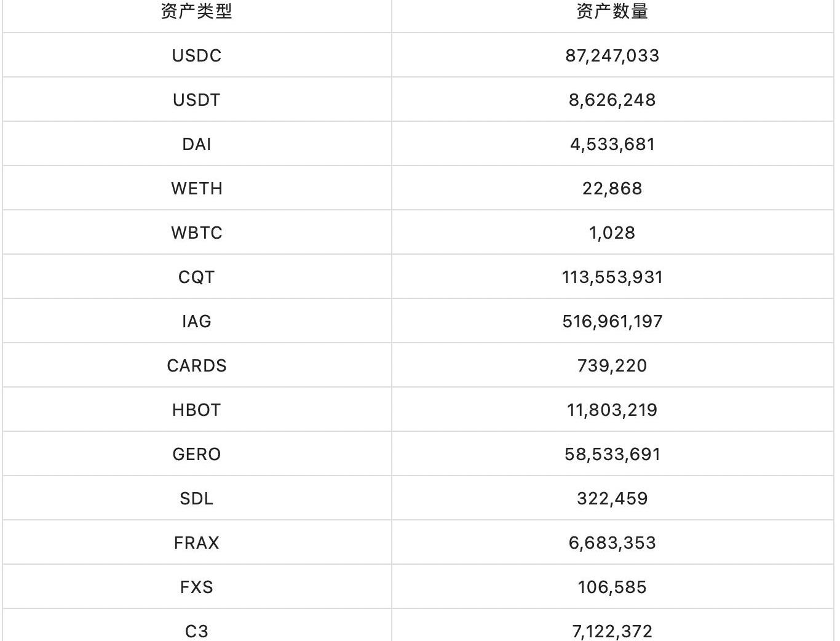
Task: Click the WBTC amount 1,028
Action: point(612,233)
